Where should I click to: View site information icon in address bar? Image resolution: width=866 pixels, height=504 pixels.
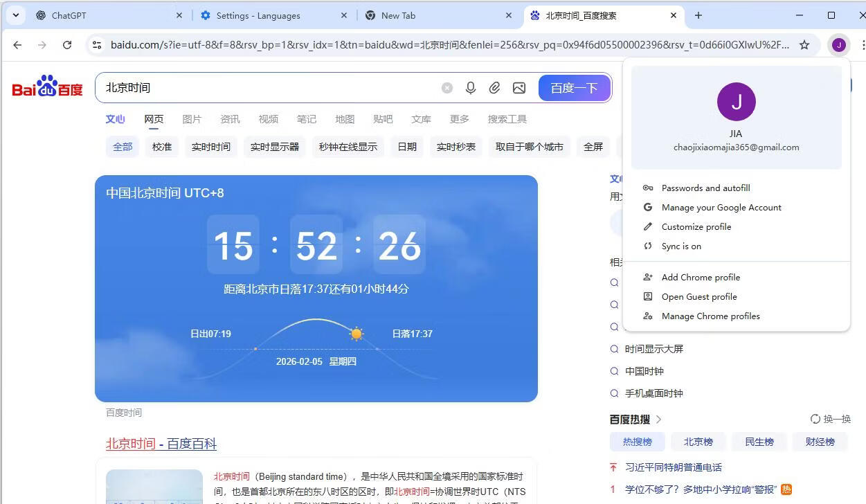(96, 45)
